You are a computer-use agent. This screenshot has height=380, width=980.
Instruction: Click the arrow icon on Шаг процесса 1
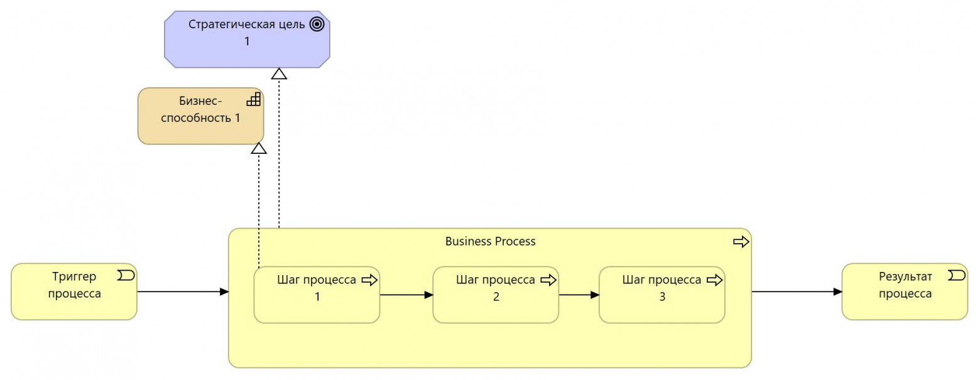(x=369, y=280)
